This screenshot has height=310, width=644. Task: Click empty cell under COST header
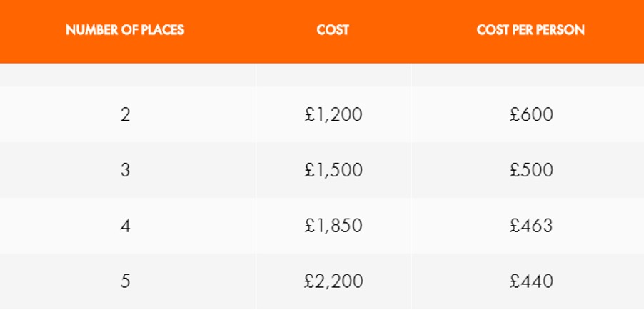tap(333, 75)
